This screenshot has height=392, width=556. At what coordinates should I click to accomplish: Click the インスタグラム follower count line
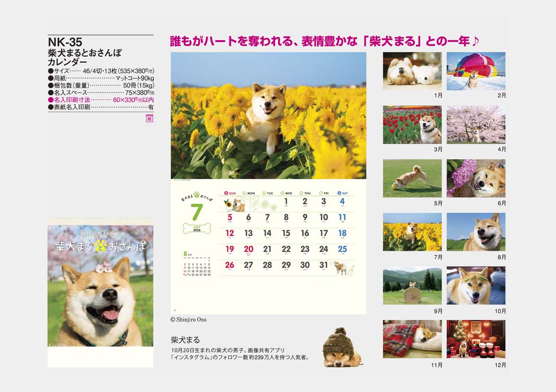coord(240,358)
